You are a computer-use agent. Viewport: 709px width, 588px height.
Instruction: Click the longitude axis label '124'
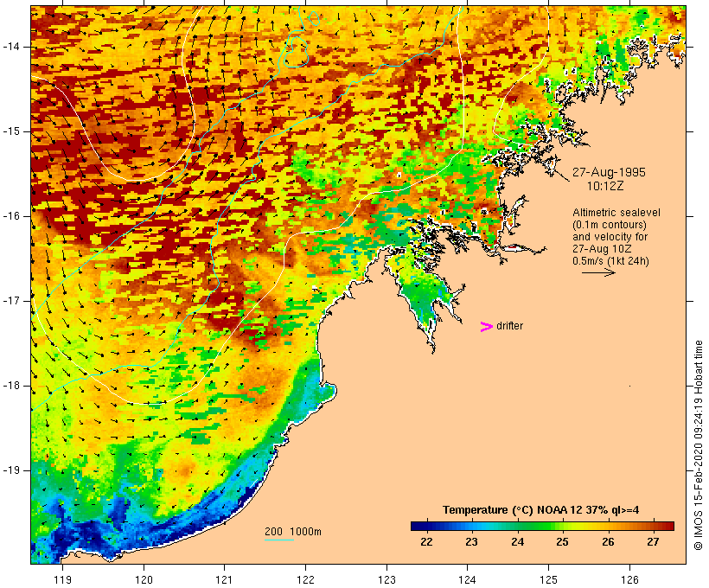pyautogui.click(x=467, y=579)
